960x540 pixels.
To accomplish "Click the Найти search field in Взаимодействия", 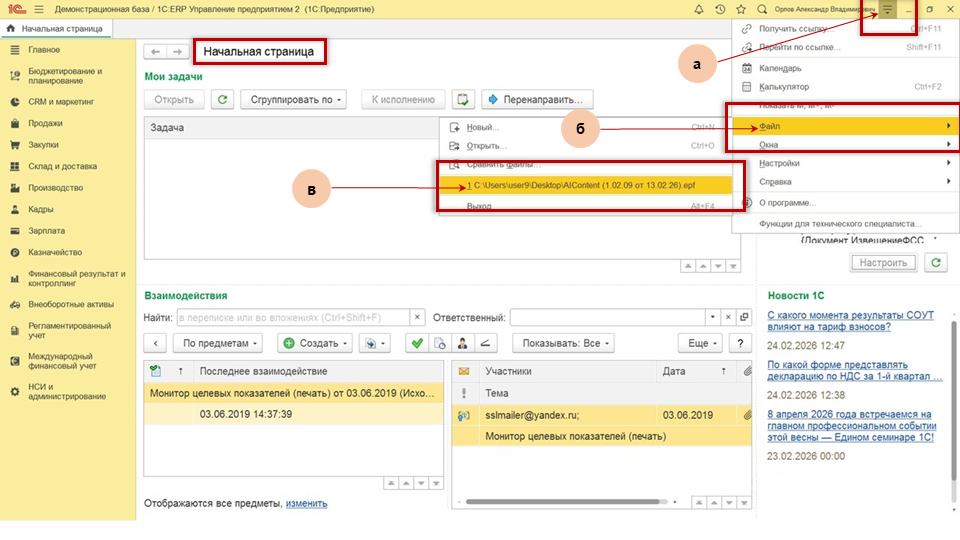I will tap(293, 317).
